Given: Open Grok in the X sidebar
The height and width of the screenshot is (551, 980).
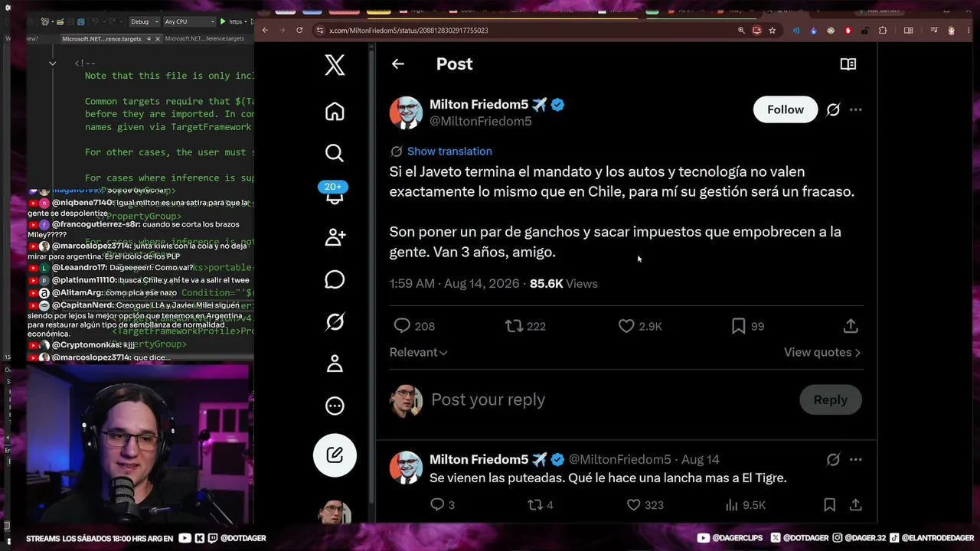Looking at the screenshot, I should pyautogui.click(x=335, y=321).
